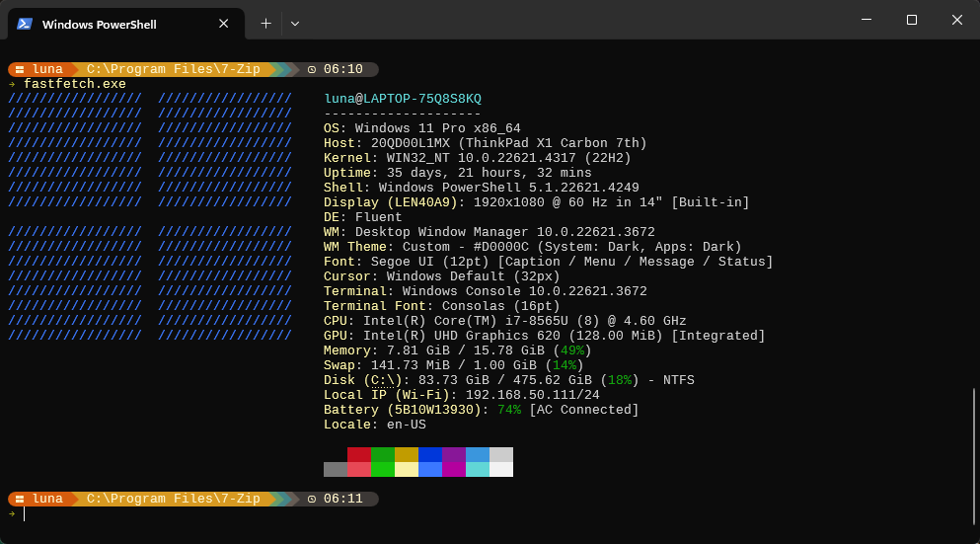Click the bottom prompt path C:\Program Files\7-Zip
Image resolution: width=980 pixels, height=544 pixels.
pos(173,499)
